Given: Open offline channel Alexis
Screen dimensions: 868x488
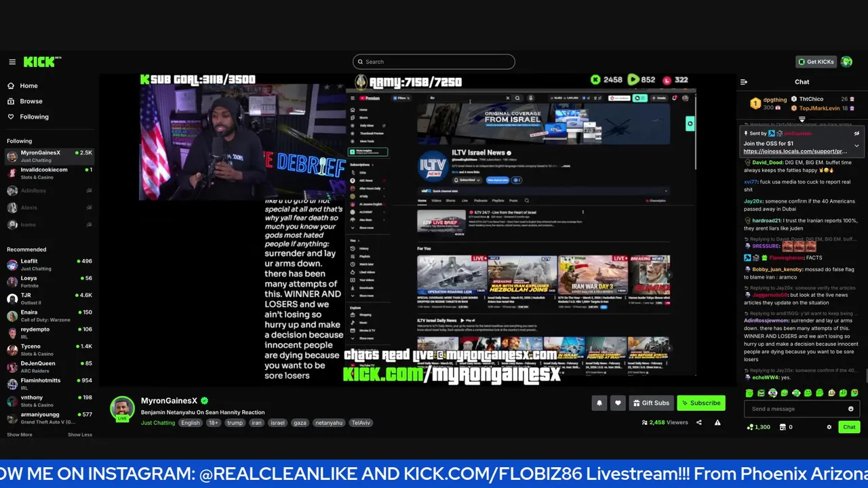Looking at the screenshot, I should point(49,208).
